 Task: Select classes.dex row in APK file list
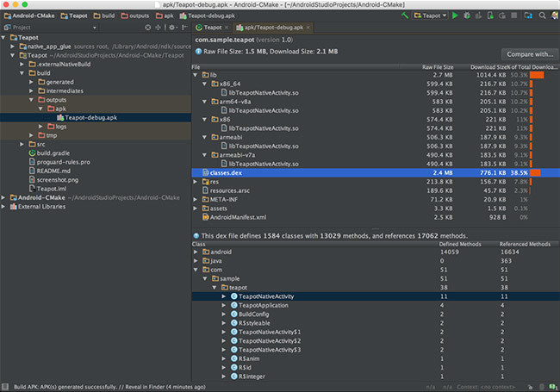376,173
